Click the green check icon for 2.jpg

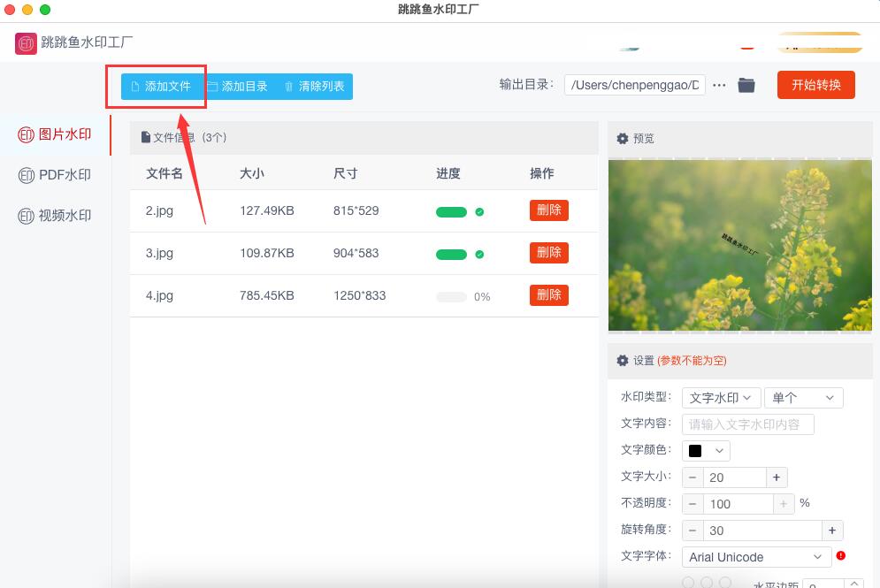(479, 211)
